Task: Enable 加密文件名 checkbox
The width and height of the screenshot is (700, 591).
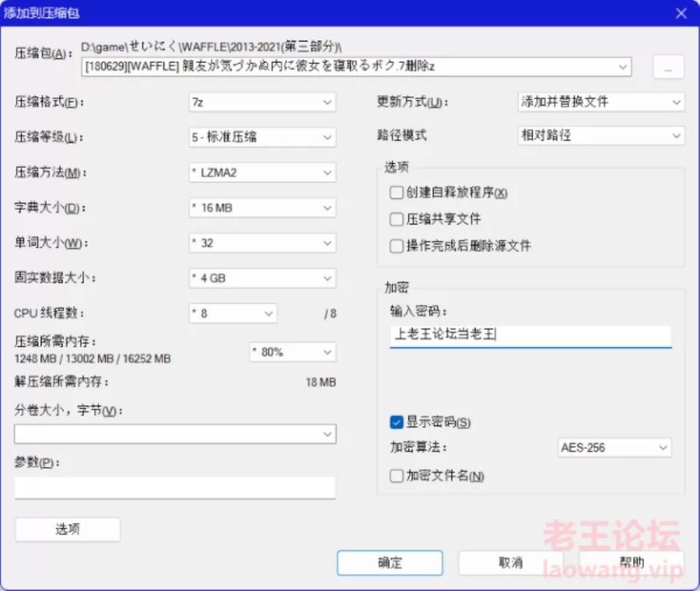Action: pyautogui.click(x=397, y=476)
